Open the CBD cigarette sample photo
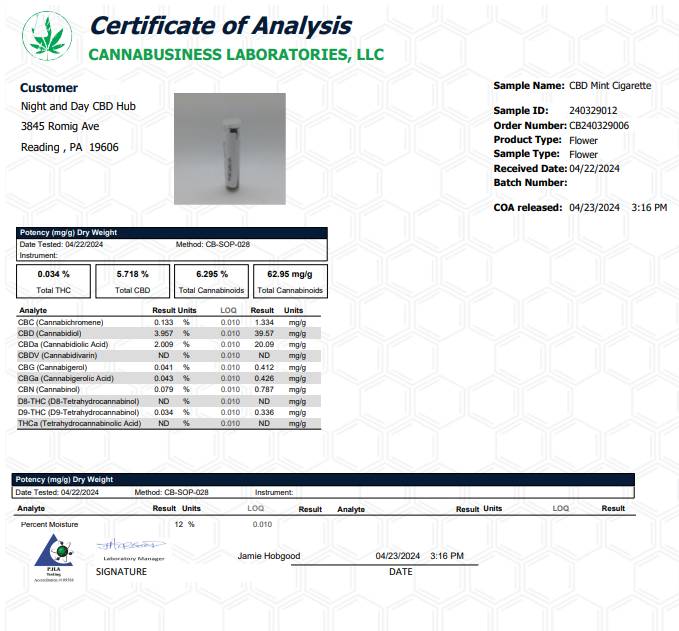 tap(229, 148)
